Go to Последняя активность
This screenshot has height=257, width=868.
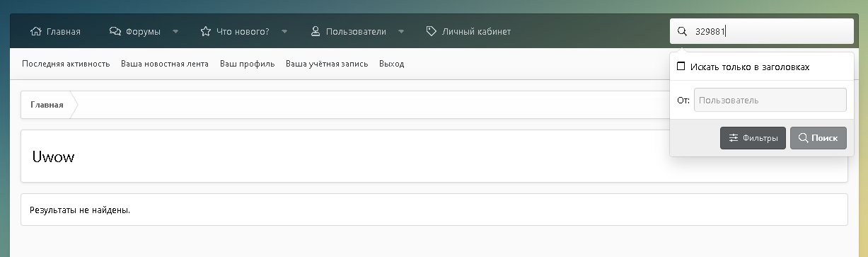point(66,64)
